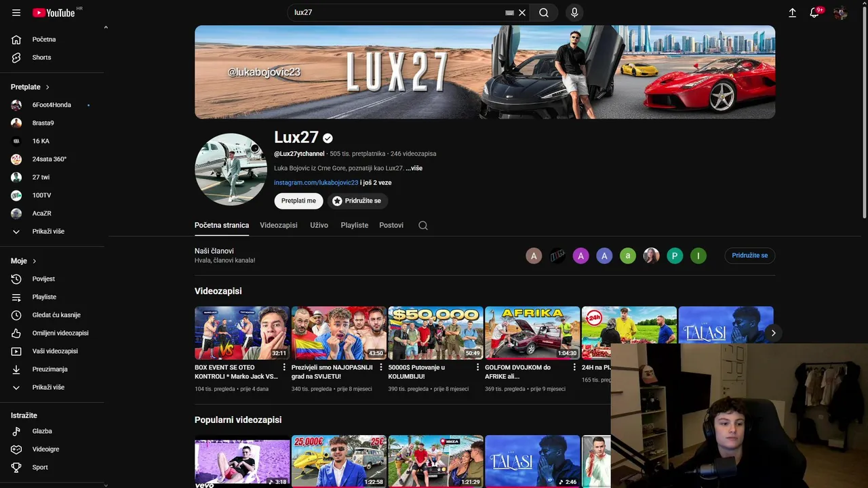Open the notifications bell
Screen dimensions: 868x488
pyautogui.click(x=814, y=12)
